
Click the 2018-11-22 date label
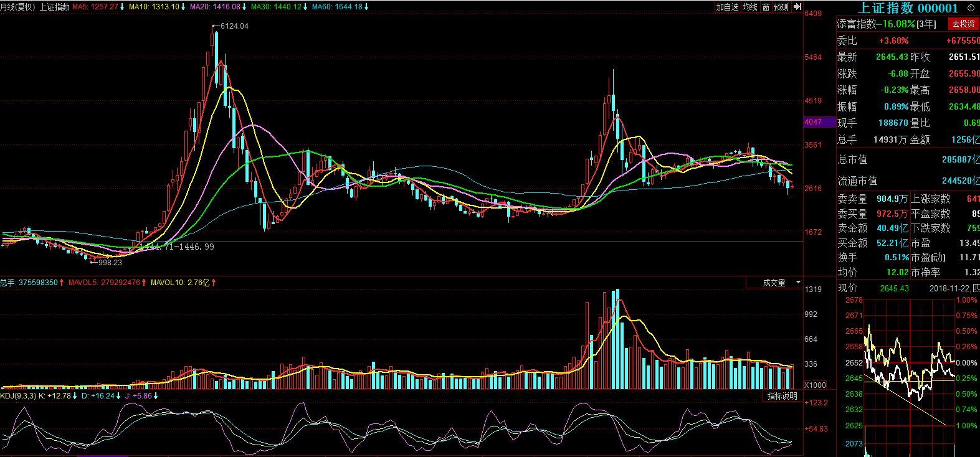click(x=948, y=288)
